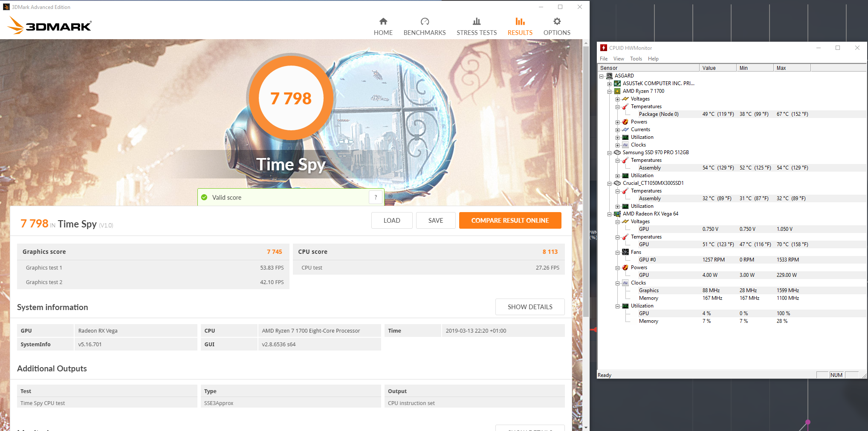Click the Powers flame icon under Ryzen 7 1700
This screenshot has height=431, width=868.
coord(625,122)
